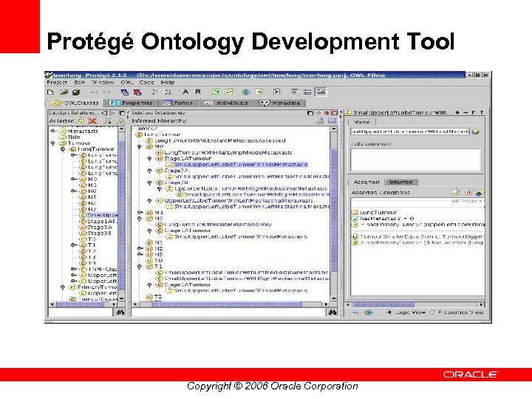Open the Window menu
532x399 pixels.
click(x=103, y=83)
